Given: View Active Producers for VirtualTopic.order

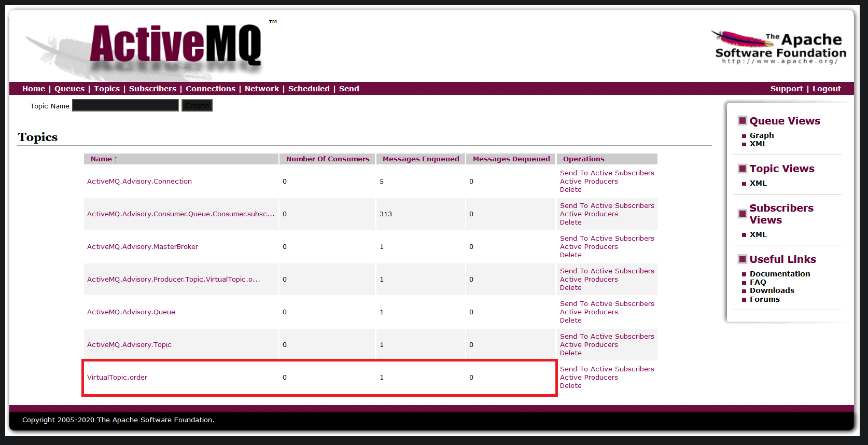Looking at the screenshot, I should click(589, 378).
